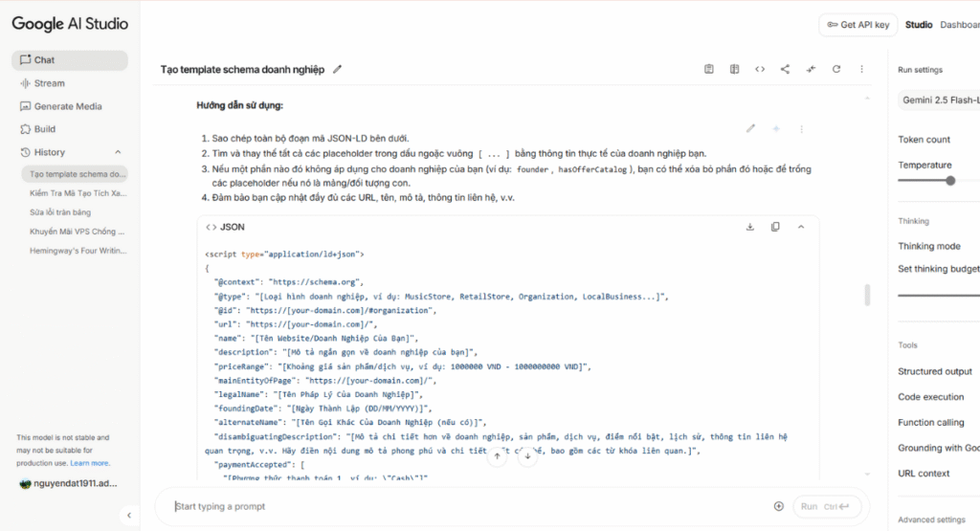Open the Gemini 2.5 Flash model selector
This screenshot has width=980, height=531.
[x=938, y=100]
